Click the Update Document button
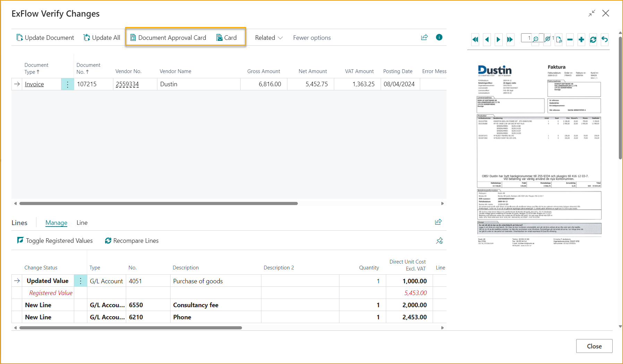The height and width of the screenshot is (364, 623). pyautogui.click(x=45, y=38)
